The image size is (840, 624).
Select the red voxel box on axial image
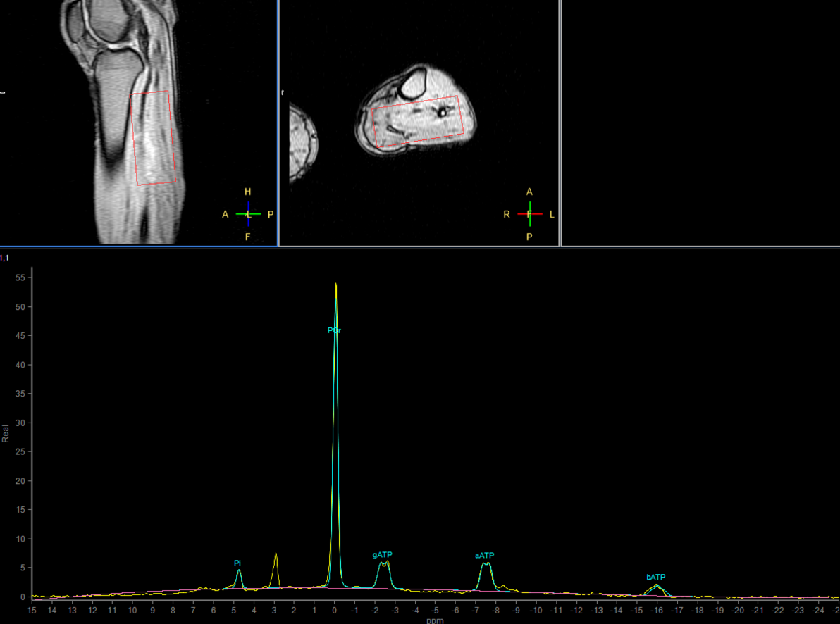point(416,122)
